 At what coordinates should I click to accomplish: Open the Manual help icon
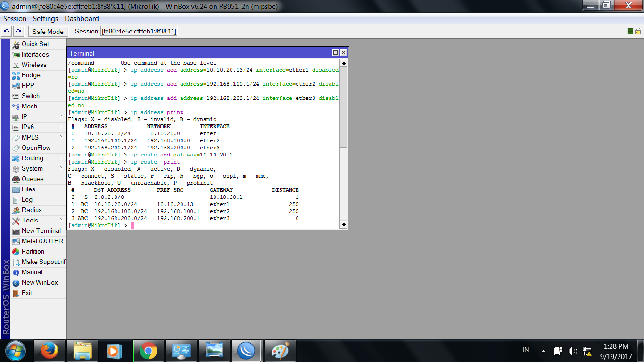pos(16,272)
